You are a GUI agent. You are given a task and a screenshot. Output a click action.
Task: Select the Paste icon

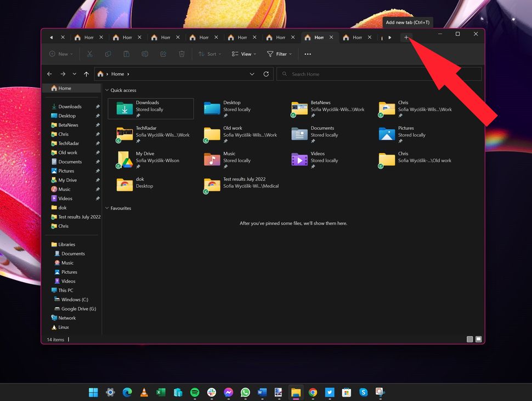(127, 54)
